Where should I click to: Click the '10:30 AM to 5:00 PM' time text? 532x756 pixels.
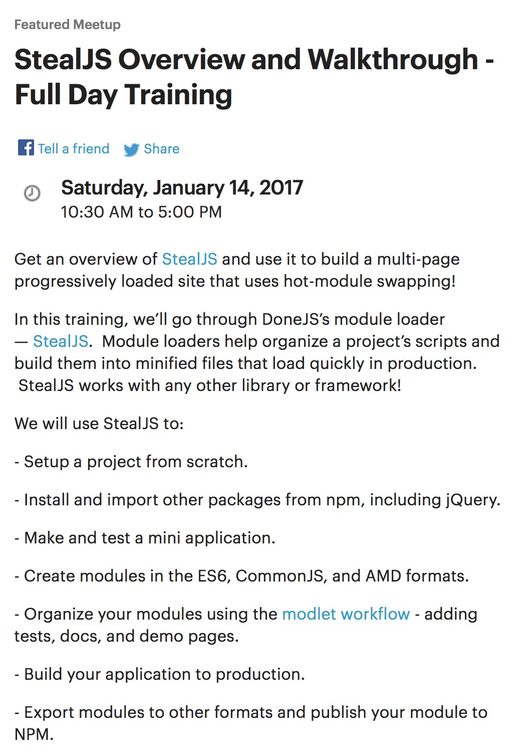[141, 212]
